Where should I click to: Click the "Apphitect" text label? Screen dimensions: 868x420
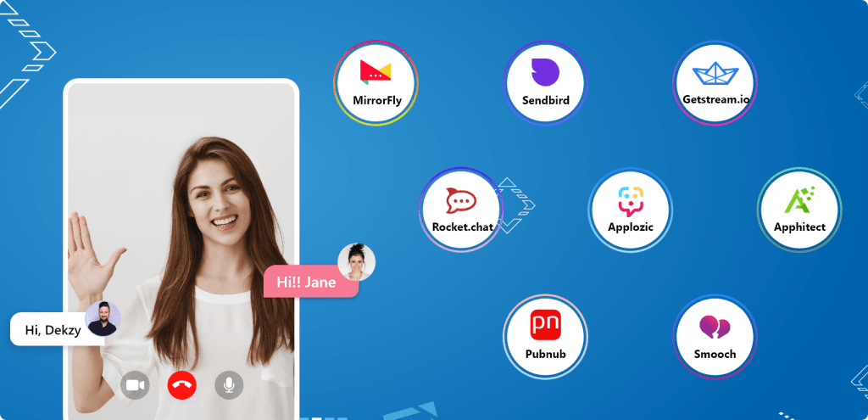pos(799,227)
